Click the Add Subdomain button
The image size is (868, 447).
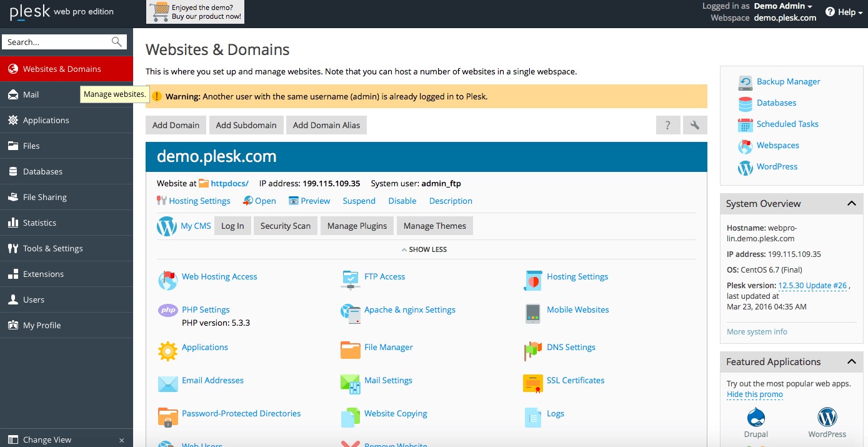pos(246,125)
